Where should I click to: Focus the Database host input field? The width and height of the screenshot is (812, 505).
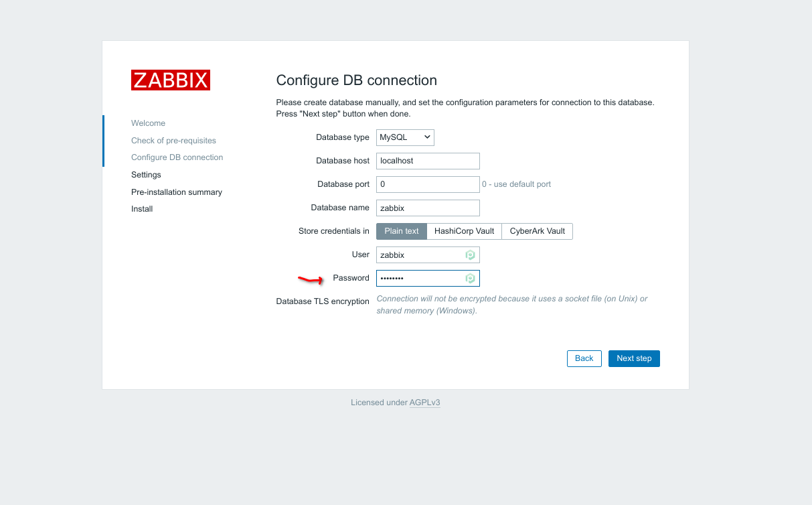pos(427,161)
